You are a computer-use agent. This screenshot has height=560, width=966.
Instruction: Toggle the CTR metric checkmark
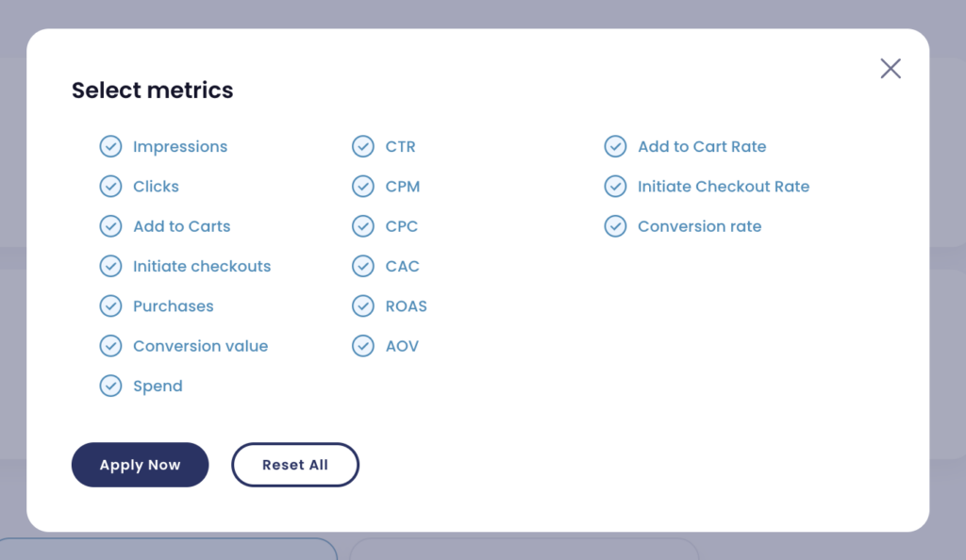coord(363,146)
